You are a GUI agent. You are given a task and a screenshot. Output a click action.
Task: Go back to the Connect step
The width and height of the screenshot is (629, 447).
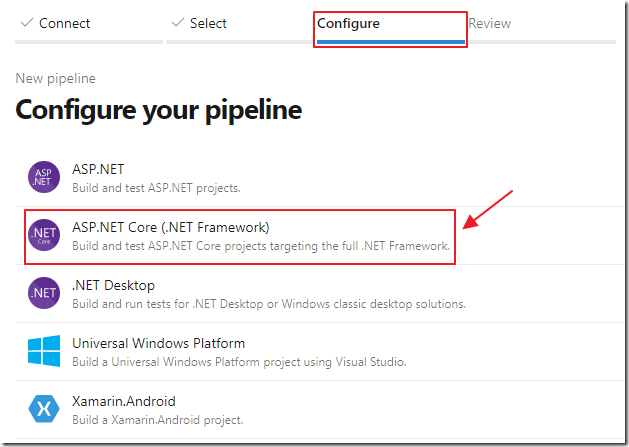pyautogui.click(x=64, y=23)
